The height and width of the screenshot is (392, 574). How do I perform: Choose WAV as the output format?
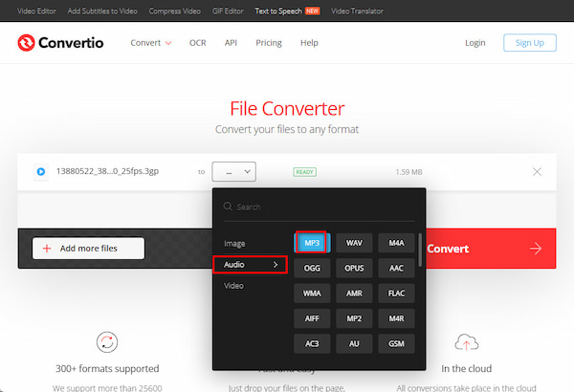pos(354,243)
